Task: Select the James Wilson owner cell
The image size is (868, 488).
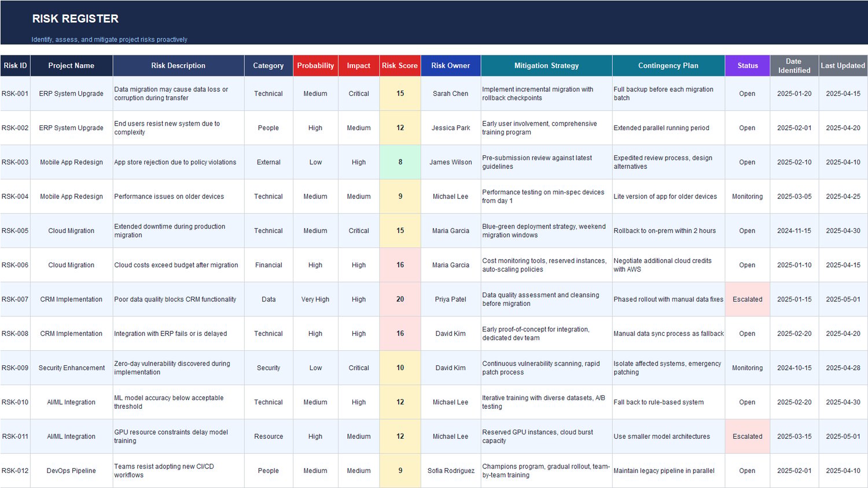Action: click(451, 162)
